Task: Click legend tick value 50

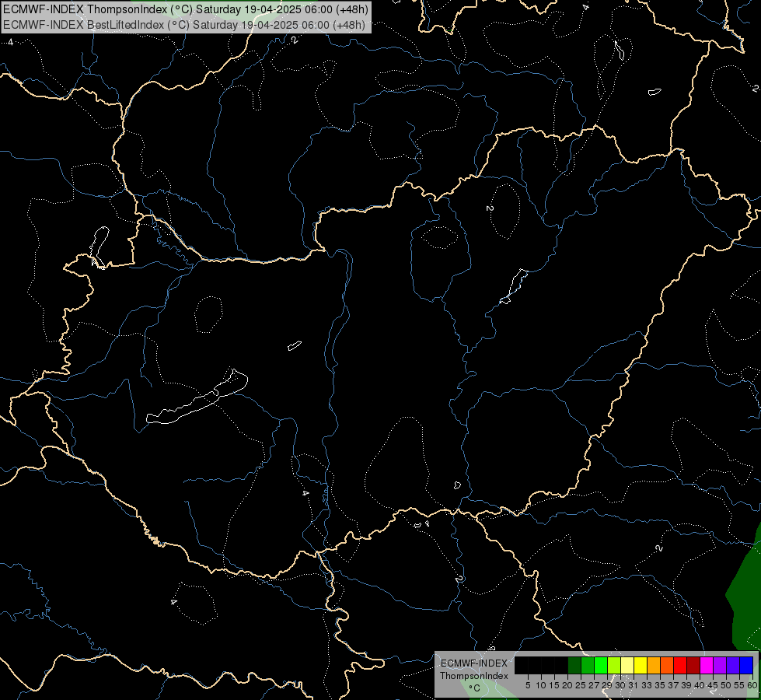Action: (x=726, y=685)
